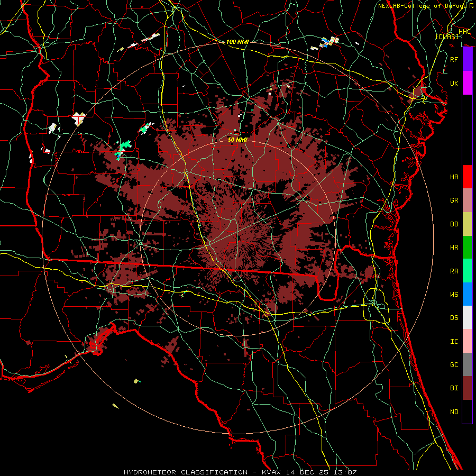Select the light pink IC legend swatch
The height and width of the screenshot is (476, 476).
(467, 341)
